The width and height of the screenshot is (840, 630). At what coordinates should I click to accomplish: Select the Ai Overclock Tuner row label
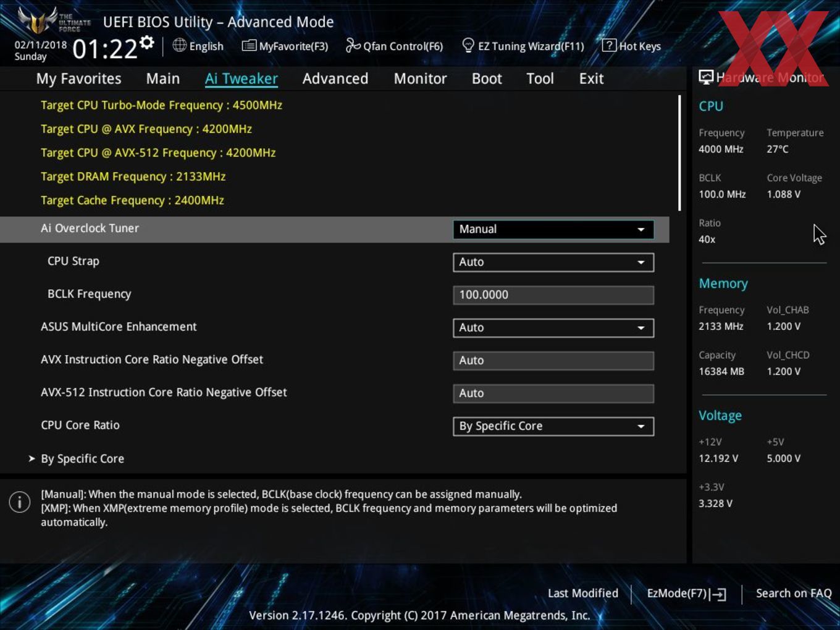click(x=90, y=228)
